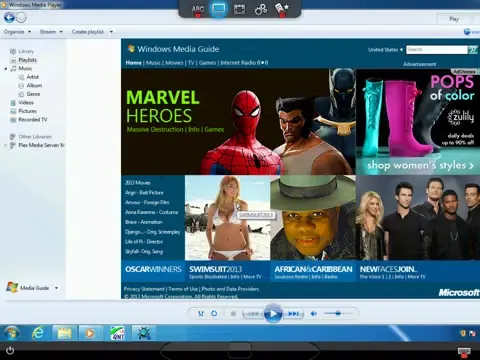Screen dimensions: 480x360
Task: Click the greyed forward navigation button
Action: coord(21,17)
